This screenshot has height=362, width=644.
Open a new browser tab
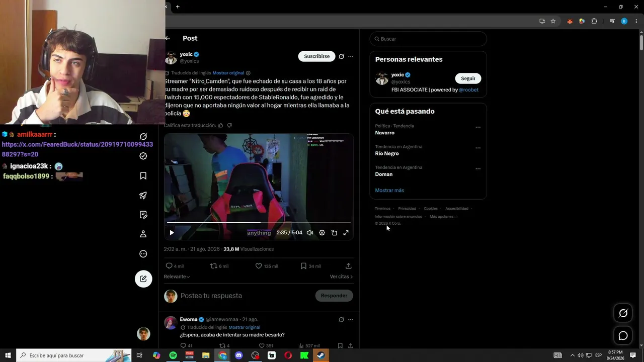pos(178,7)
